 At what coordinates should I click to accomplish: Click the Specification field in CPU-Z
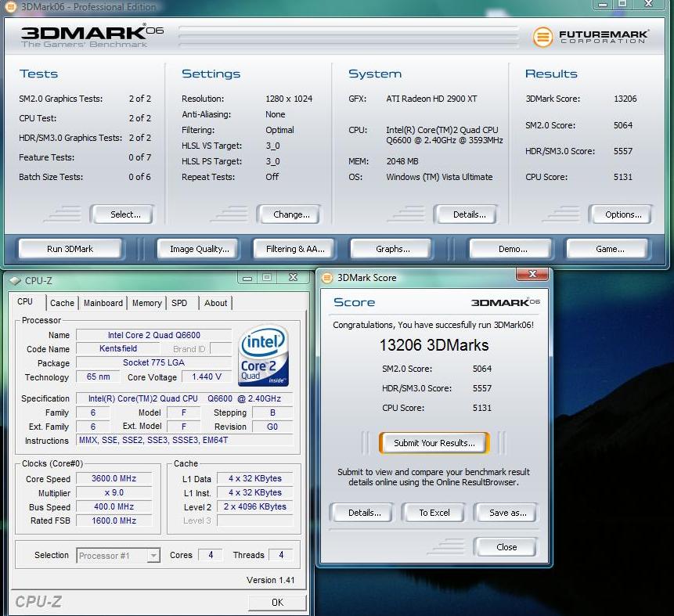pos(185,398)
